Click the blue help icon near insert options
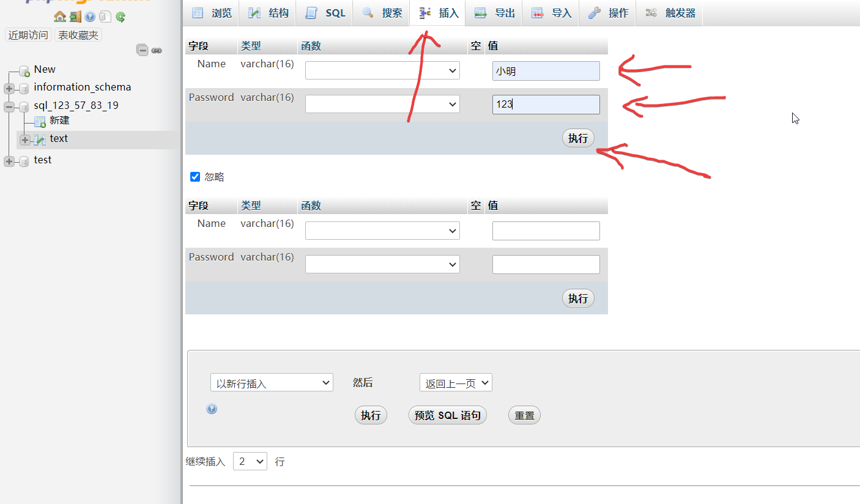This screenshot has height=504, width=860. tap(212, 409)
